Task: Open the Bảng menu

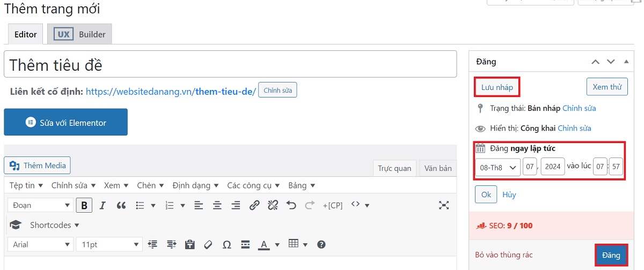Action: click(301, 185)
